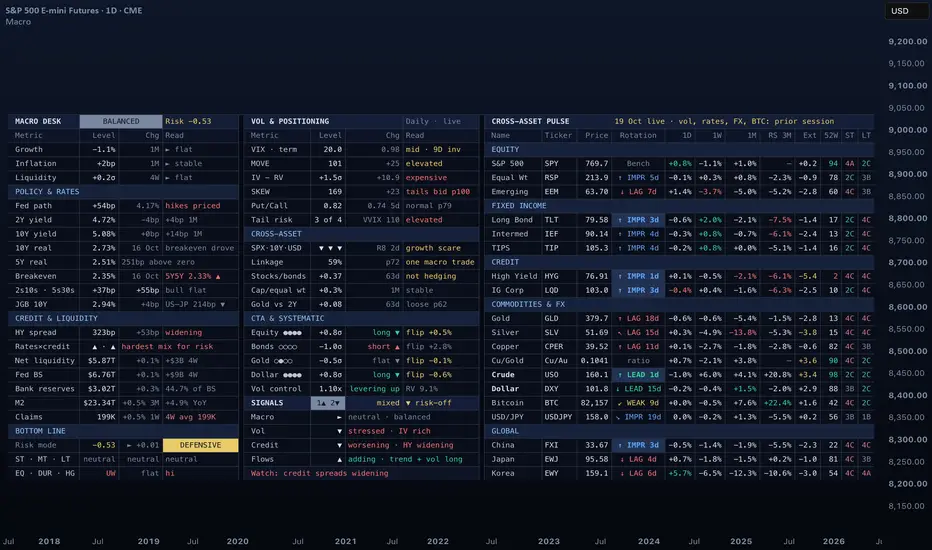
Task: Click the DEFENSIVE risk mode badge
Action: pyautogui.click(x=200, y=445)
